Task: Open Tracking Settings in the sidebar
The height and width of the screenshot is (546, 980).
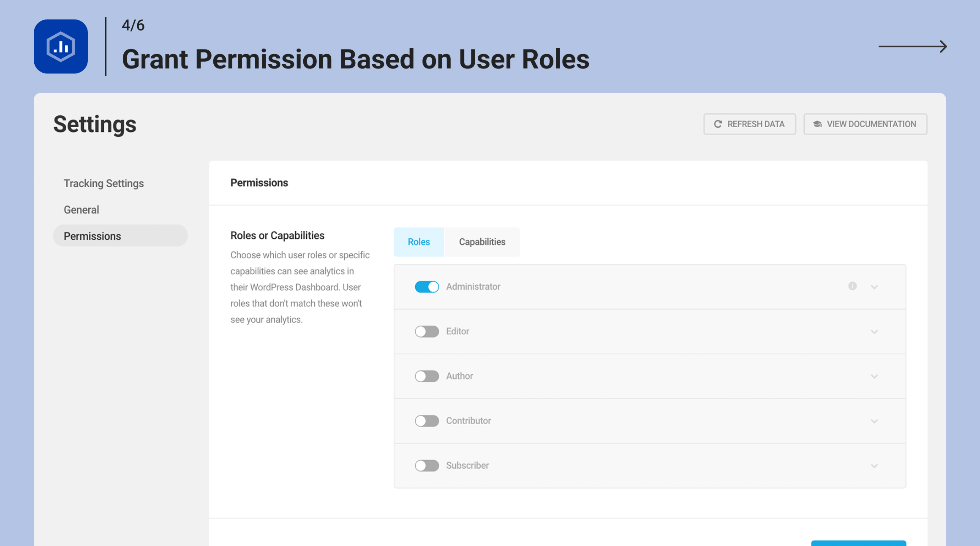Action: pos(104,183)
